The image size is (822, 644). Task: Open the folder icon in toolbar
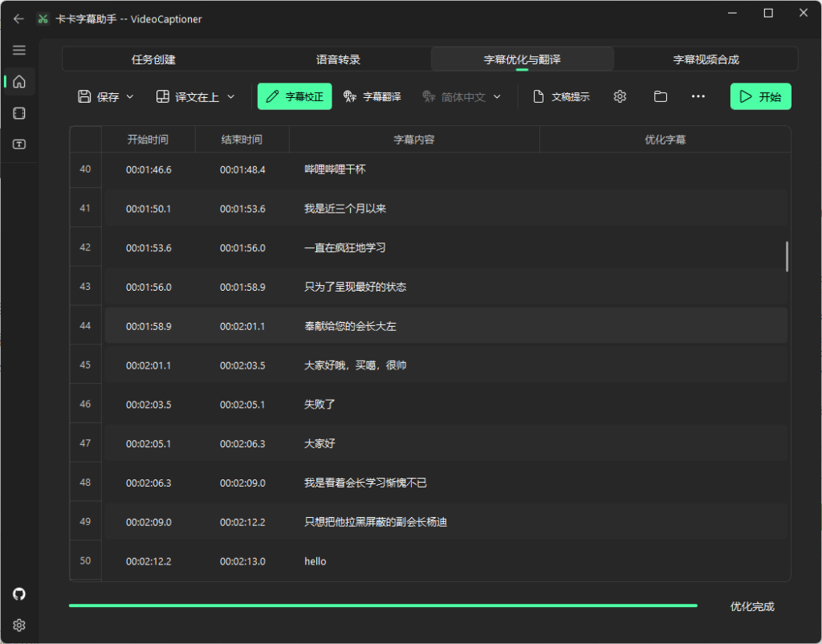click(660, 96)
